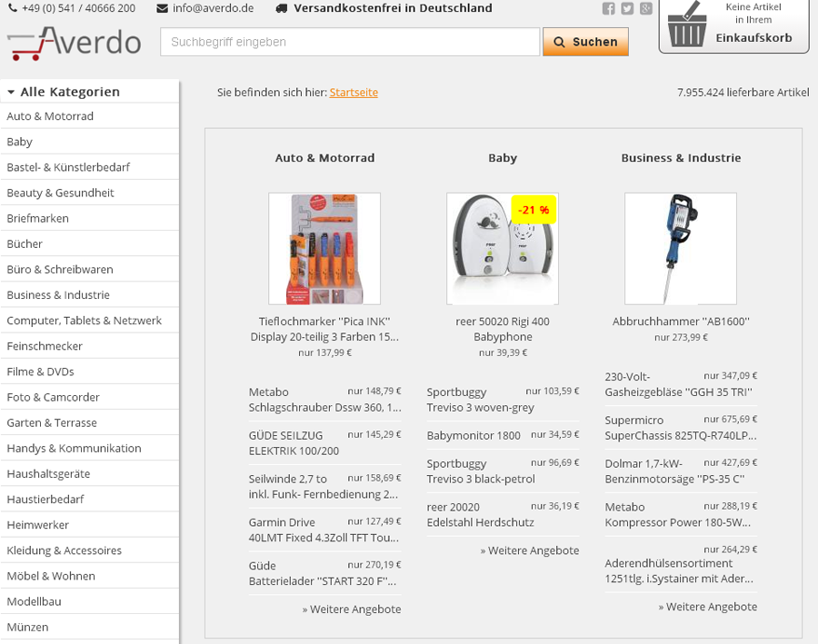The height and width of the screenshot is (644, 818).
Task: Open the Tieflochmarker product image
Action: tap(324, 249)
